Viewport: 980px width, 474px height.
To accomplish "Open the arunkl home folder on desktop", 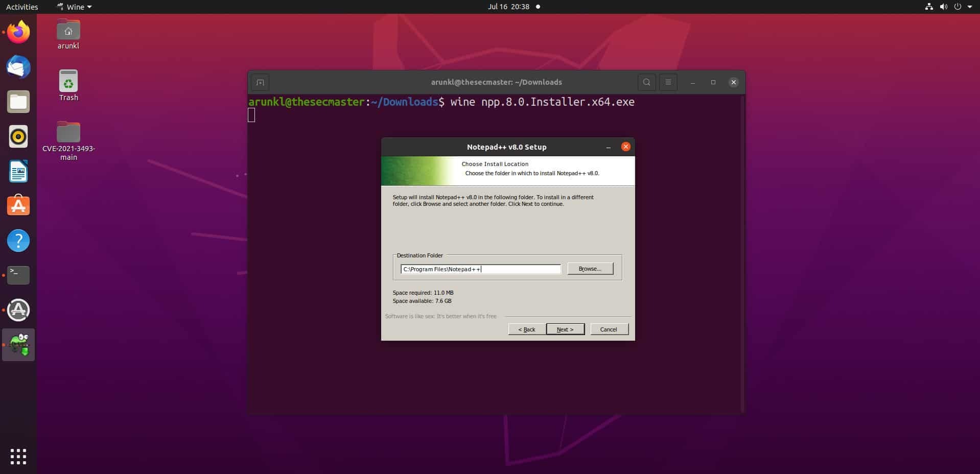I will pos(68,34).
